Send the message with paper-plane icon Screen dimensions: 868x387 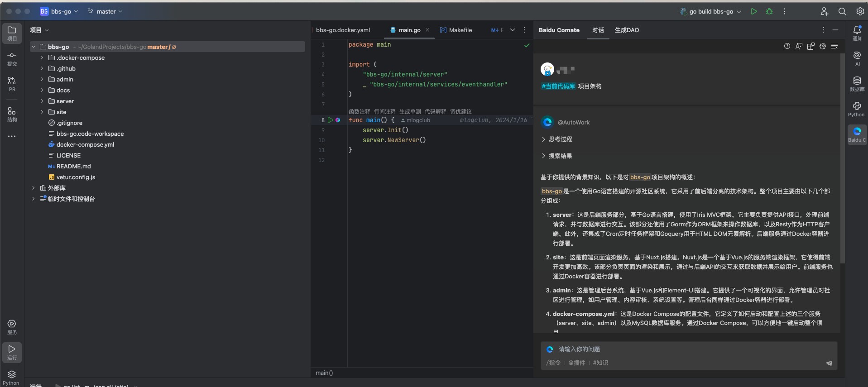point(829,363)
